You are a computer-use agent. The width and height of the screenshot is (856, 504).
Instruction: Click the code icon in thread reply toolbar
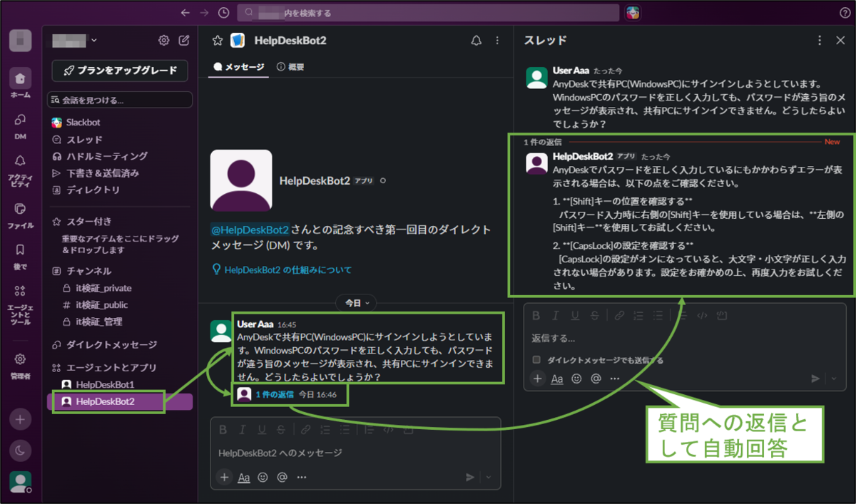tap(702, 314)
